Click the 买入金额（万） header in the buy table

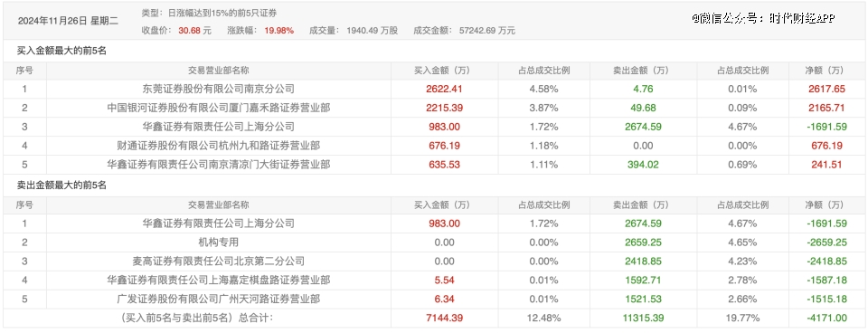point(445,71)
